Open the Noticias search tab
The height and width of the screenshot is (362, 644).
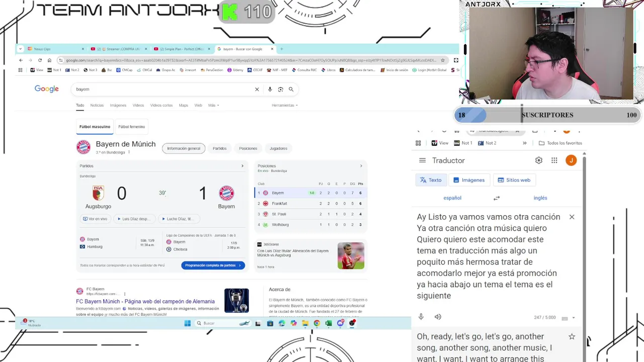97,105
